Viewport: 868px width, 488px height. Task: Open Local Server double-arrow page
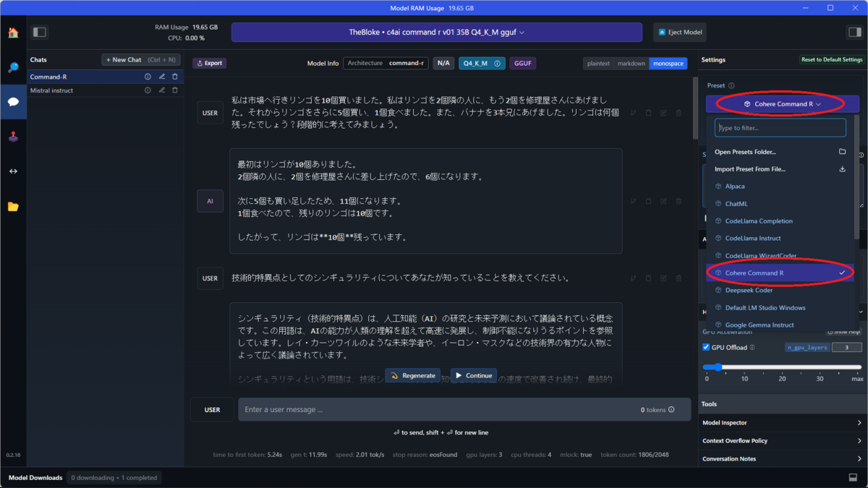coord(13,171)
